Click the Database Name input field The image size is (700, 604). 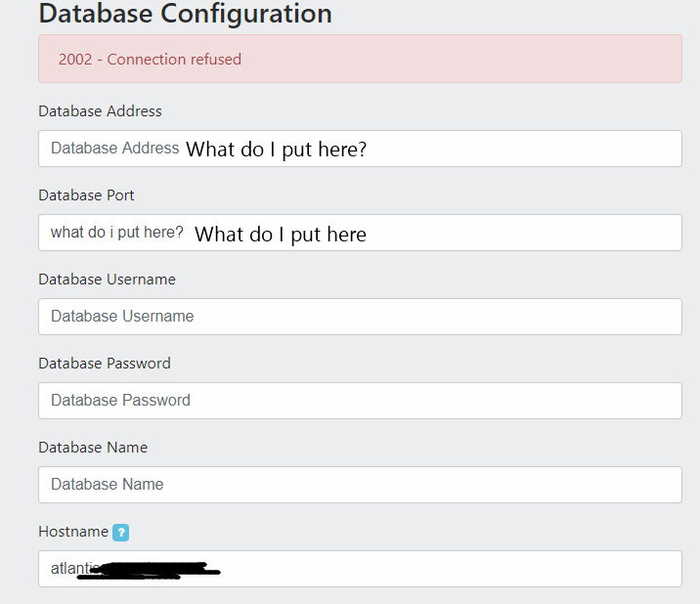click(360, 485)
